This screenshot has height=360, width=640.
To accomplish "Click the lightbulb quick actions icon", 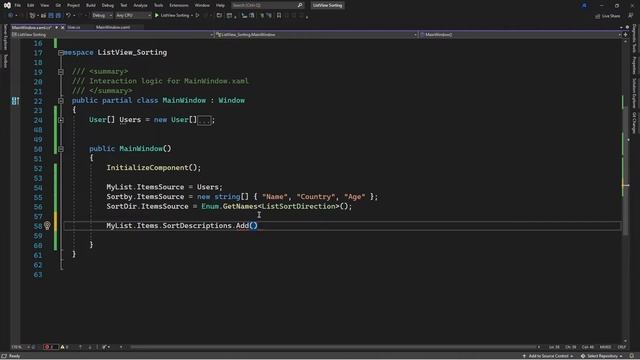I will tap(47, 225).
